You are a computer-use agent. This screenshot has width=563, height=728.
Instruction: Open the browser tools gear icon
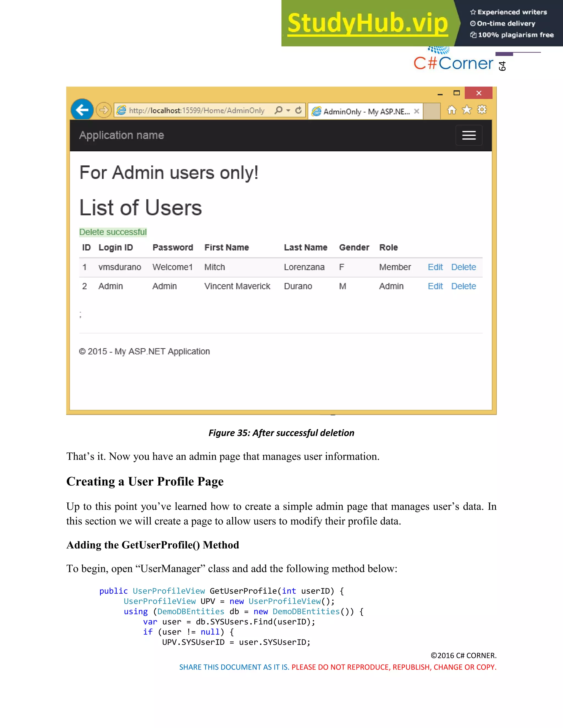(482, 110)
